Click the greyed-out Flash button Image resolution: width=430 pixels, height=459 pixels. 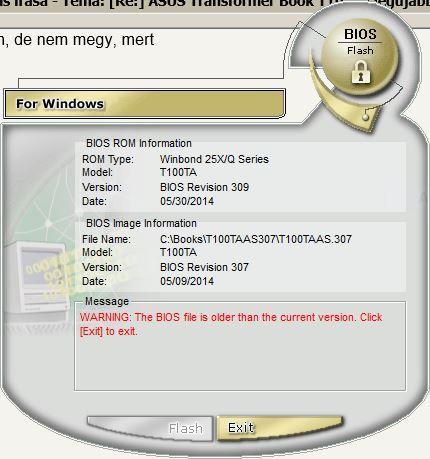click(150, 428)
